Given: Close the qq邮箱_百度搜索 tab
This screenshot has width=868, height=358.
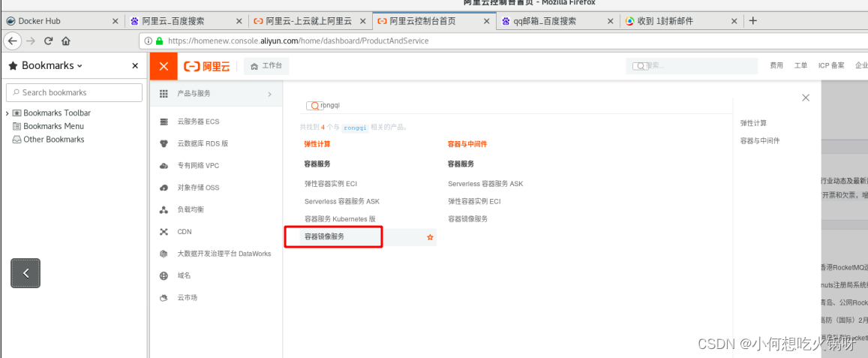Looking at the screenshot, I should pos(610,21).
